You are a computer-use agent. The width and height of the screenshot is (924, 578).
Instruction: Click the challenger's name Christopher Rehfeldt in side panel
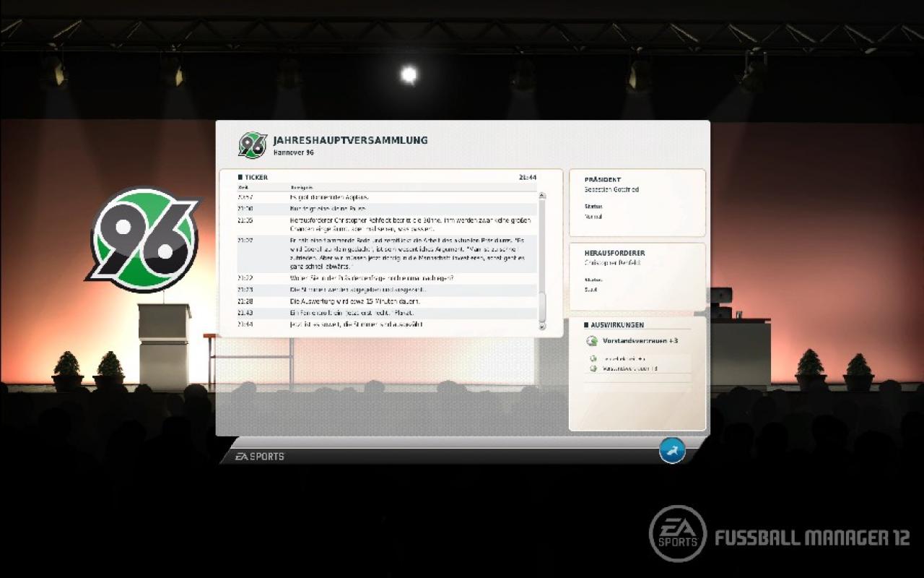[613, 263]
